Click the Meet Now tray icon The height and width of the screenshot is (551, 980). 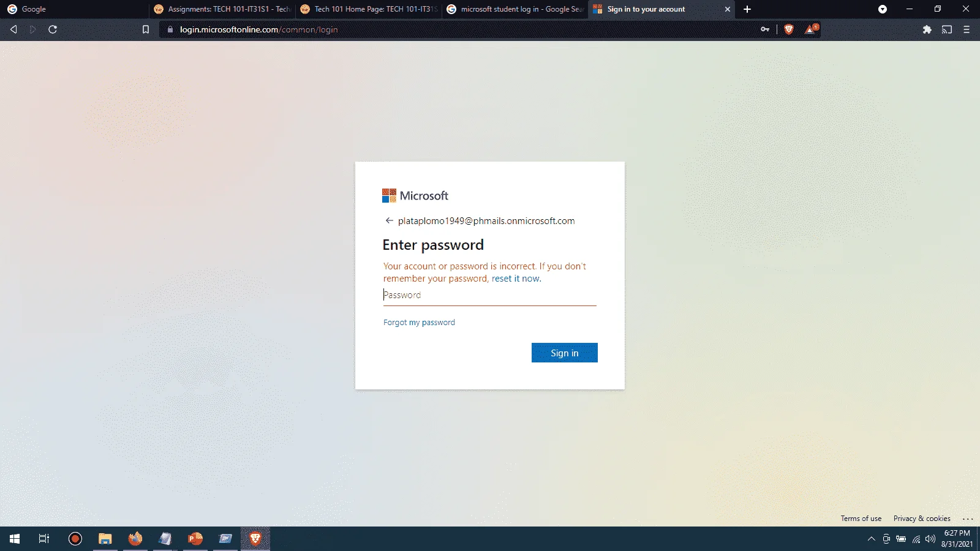(886, 539)
